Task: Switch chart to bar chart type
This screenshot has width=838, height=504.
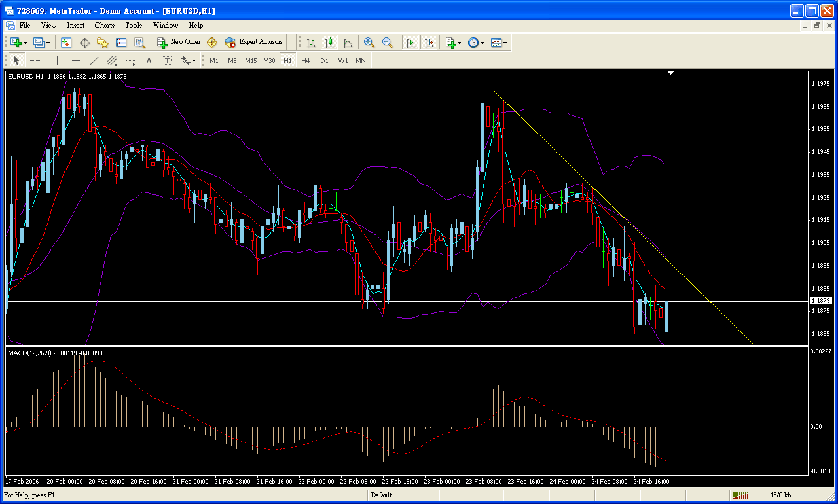Action: click(311, 42)
